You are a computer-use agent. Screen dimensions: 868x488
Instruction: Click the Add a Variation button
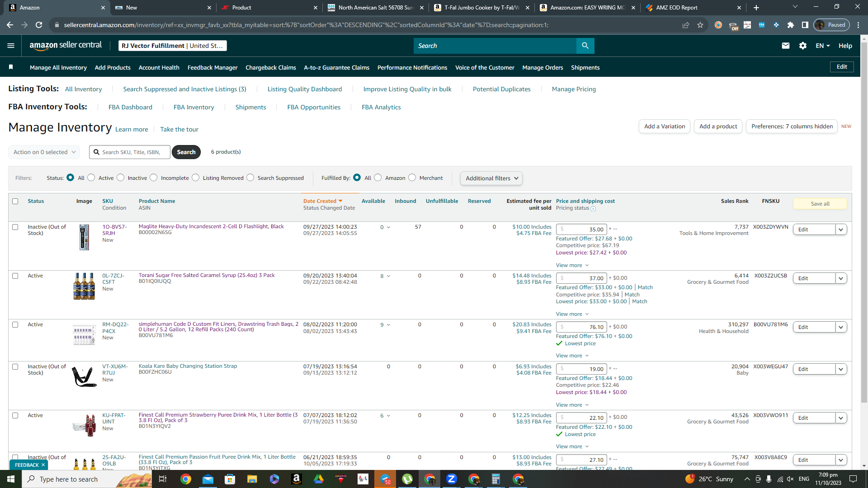[x=665, y=127]
